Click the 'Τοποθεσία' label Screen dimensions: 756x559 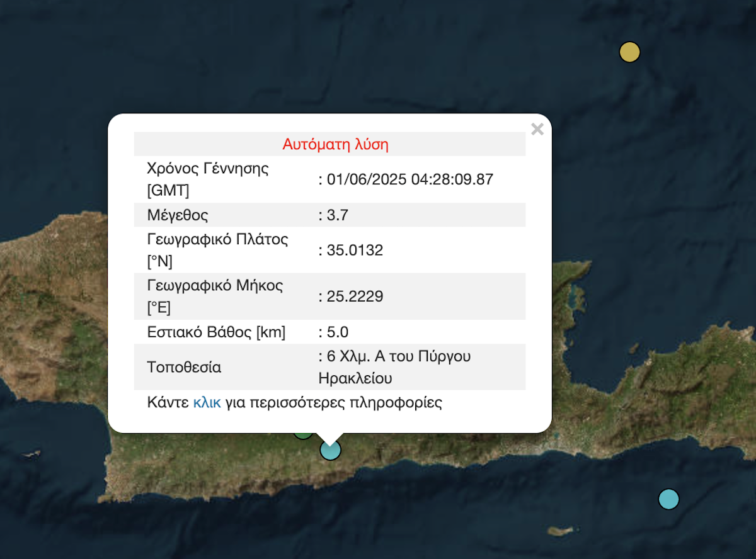pyautogui.click(x=184, y=368)
